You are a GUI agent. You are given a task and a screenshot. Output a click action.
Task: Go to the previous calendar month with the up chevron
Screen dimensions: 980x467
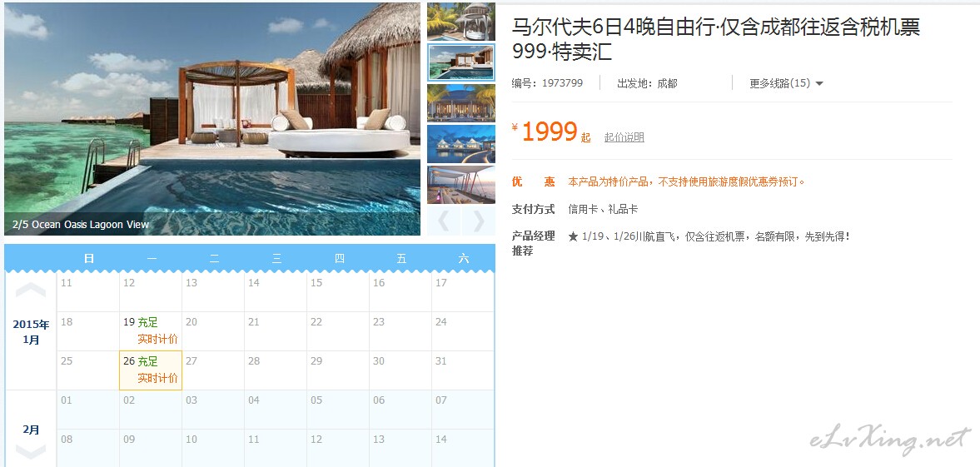coord(31,290)
